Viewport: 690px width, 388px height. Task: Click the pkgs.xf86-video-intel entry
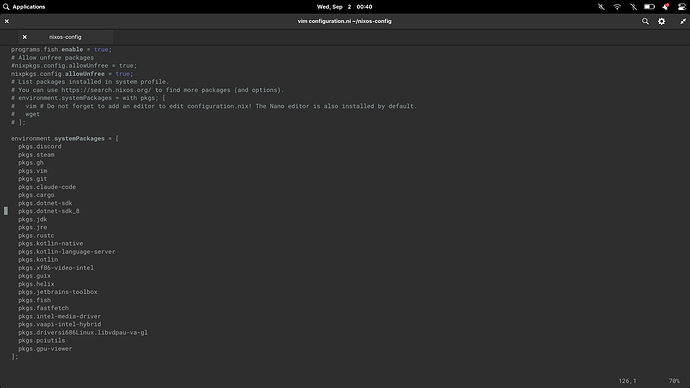click(x=56, y=268)
